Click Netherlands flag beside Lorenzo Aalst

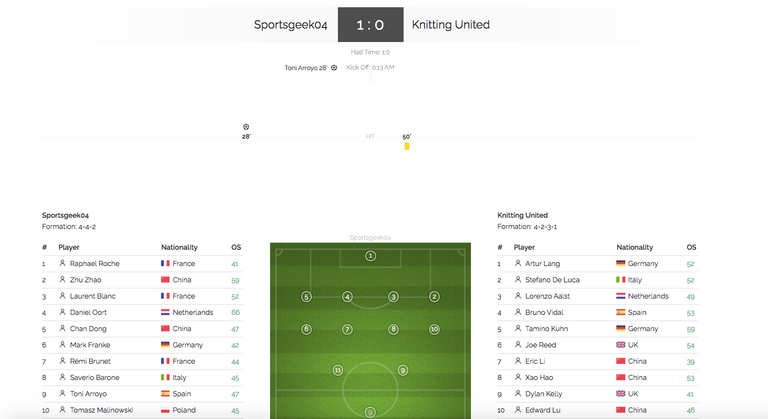(621, 296)
